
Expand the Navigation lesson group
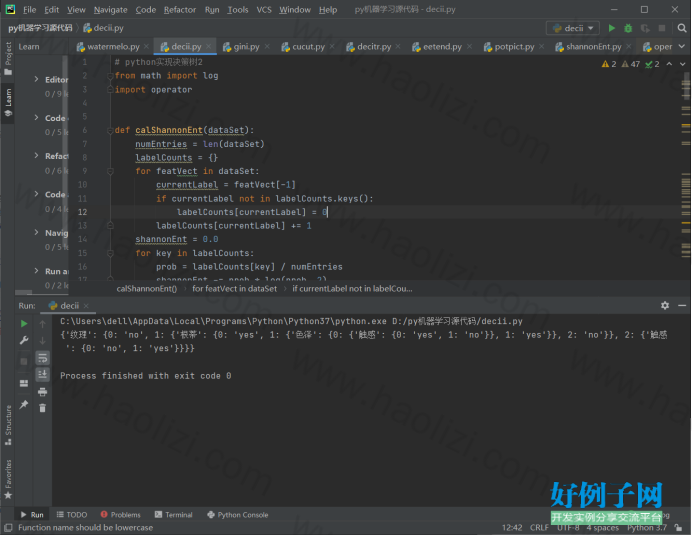tap(37, 232)
